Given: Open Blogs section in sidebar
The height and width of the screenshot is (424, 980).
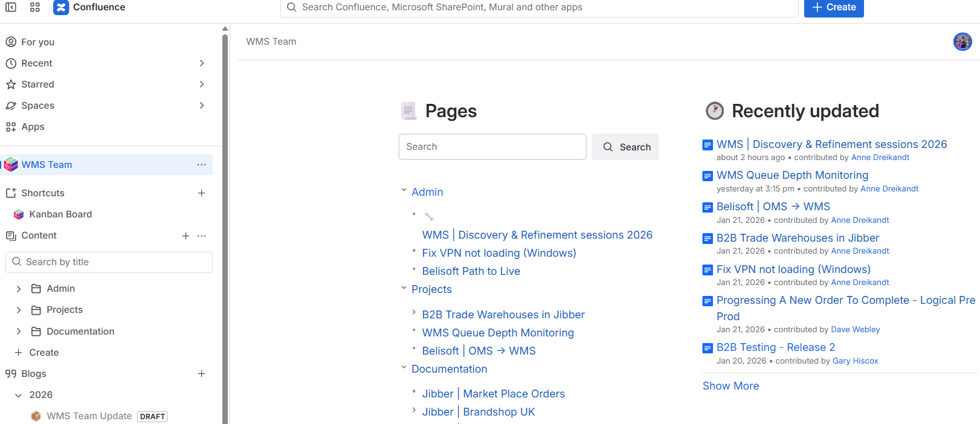Looking at the screenshot, I should (34, 374).
